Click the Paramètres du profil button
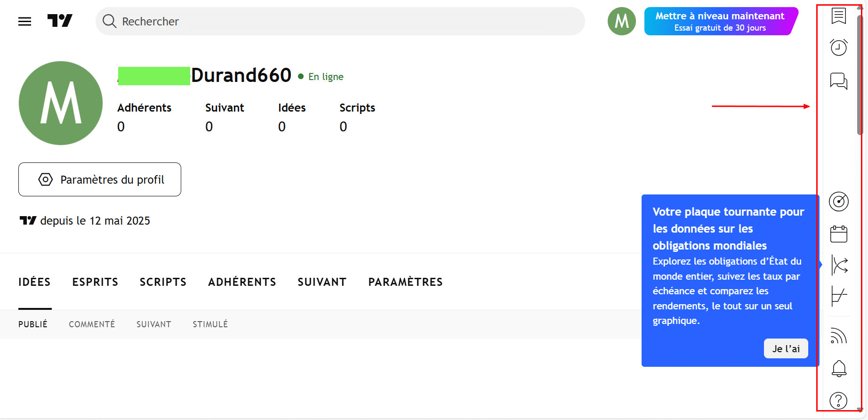Viewport: 868px width, 420px height. (x=100, y=179)
